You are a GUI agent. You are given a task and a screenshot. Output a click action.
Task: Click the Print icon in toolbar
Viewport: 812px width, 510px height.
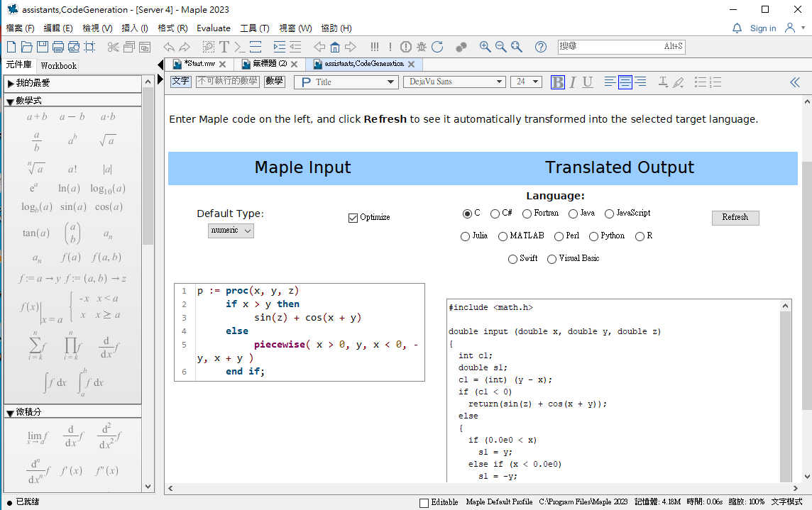click(x=58, y=47)
